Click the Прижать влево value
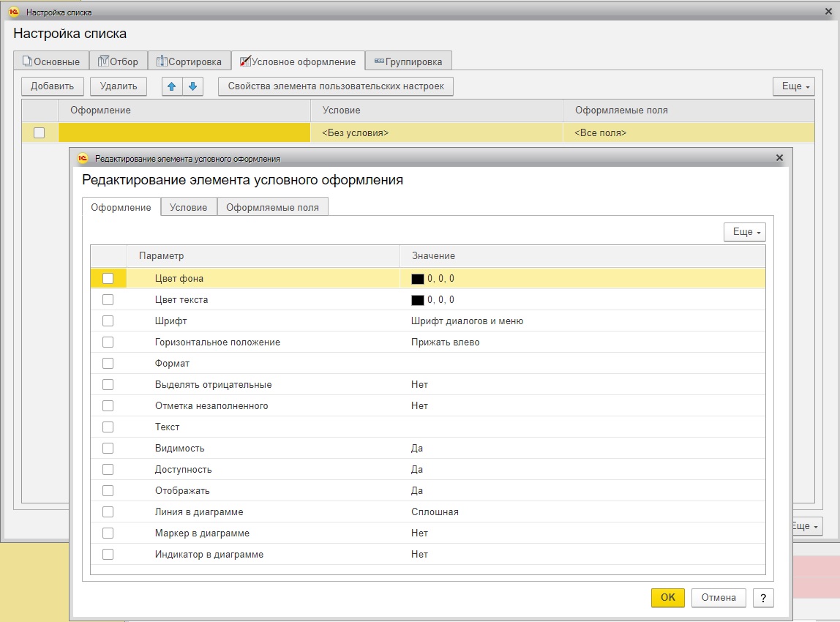This screenshot has height=622, width=840. pos(445,342)
